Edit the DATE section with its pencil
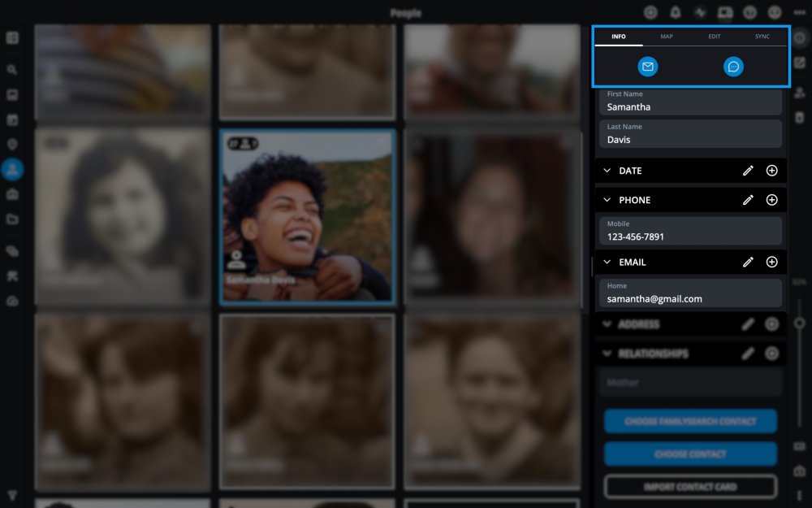Screen dimensions: 812x508 pos(748,171)
